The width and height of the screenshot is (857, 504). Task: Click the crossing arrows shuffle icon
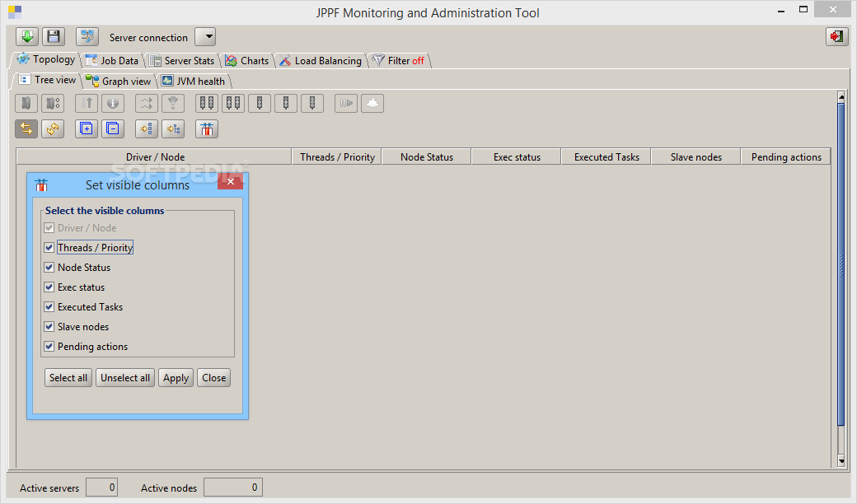[147, 103]
